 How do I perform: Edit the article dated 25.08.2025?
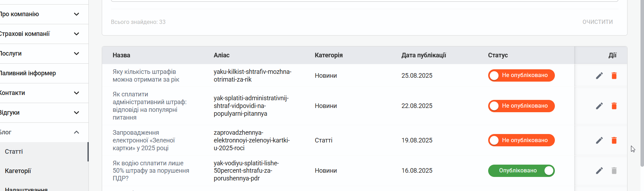(x=599, y=76)
